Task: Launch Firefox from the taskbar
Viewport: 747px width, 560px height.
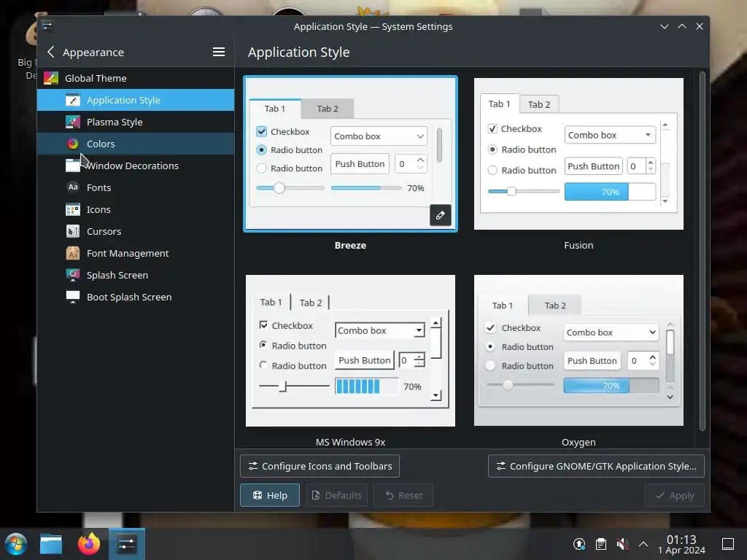Action: 89,544
